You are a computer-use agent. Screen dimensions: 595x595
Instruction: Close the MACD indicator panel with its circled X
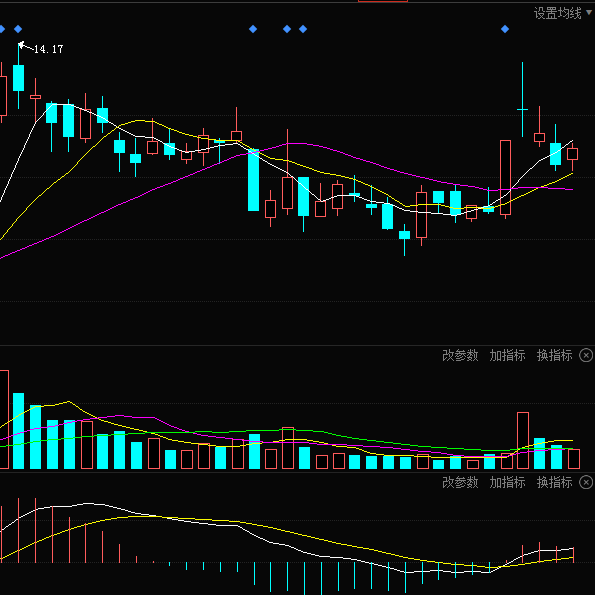click(586, 482)
